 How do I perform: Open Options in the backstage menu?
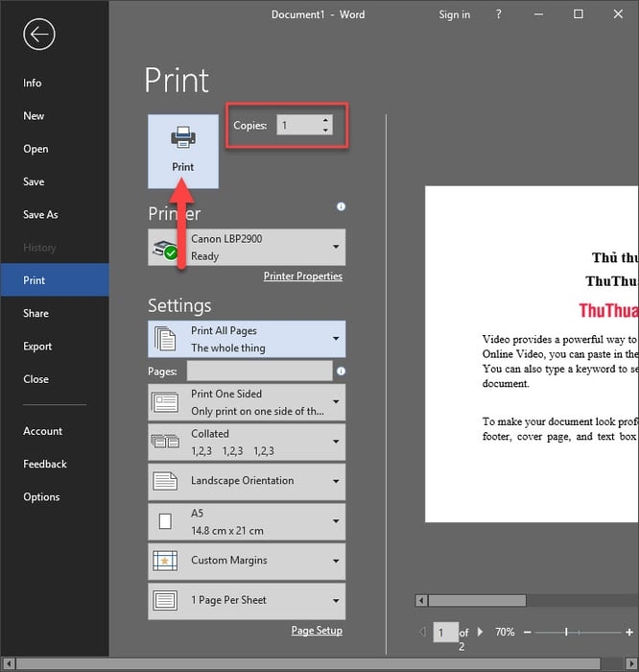(41, 496)
